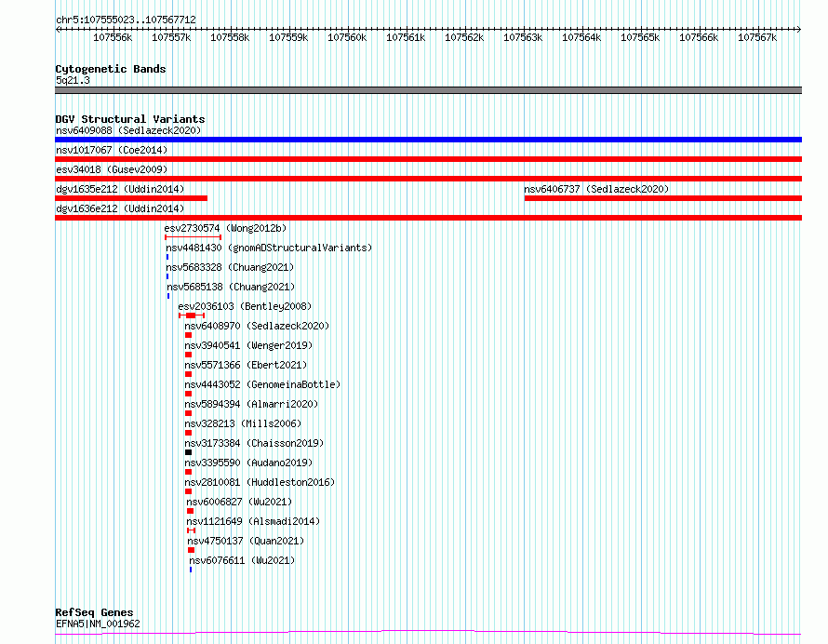828x644 pixels.
Task: Select red block under nsv6408970
Action: pos(189,335)
